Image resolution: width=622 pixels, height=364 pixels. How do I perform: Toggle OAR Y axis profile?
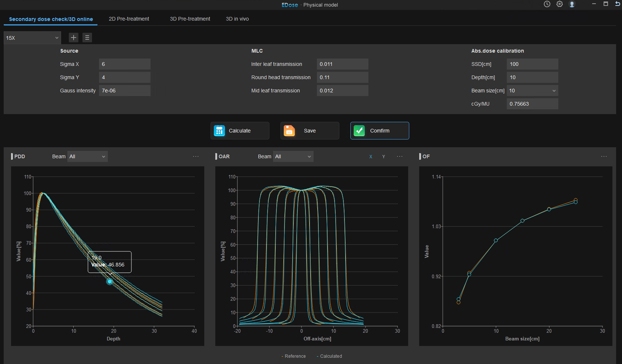pyautogui.click(x=384, y=157)
